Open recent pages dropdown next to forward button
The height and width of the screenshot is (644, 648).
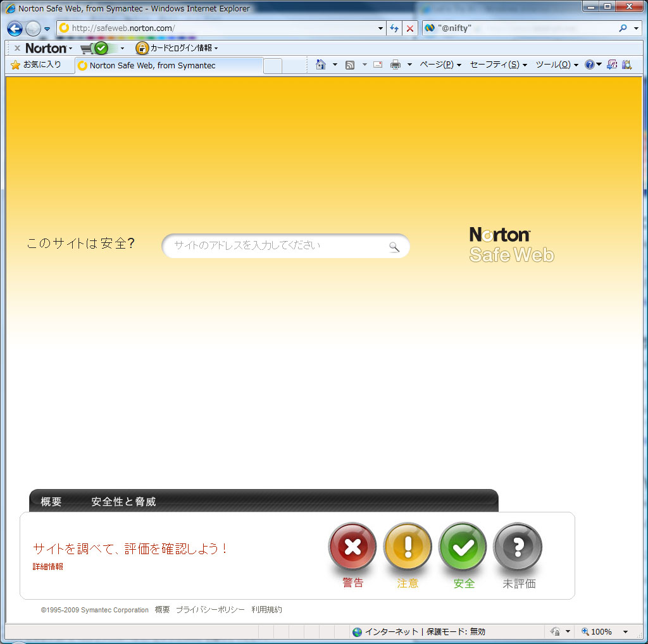tap(47, 29)
